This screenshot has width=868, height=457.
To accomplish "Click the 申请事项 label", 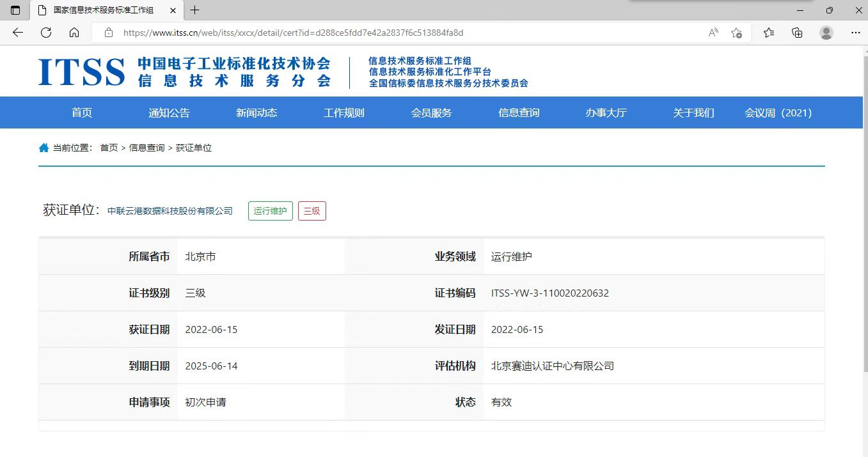I will coord(149,402).
